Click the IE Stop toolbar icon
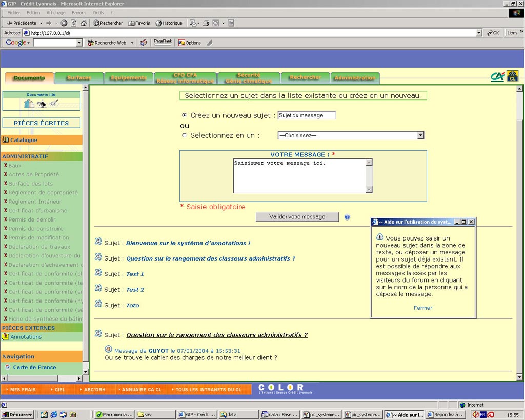This screenshot has width=525, height=420. tap(64, 23)
